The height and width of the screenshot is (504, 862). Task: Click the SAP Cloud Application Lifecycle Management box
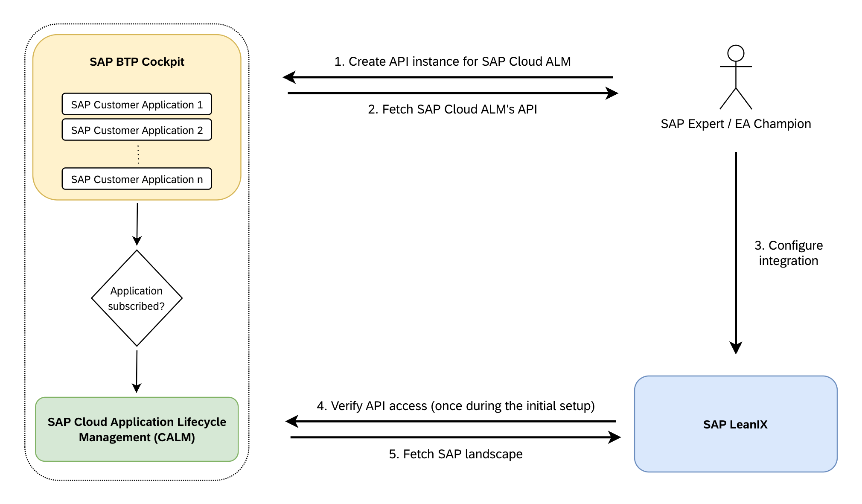137,429
